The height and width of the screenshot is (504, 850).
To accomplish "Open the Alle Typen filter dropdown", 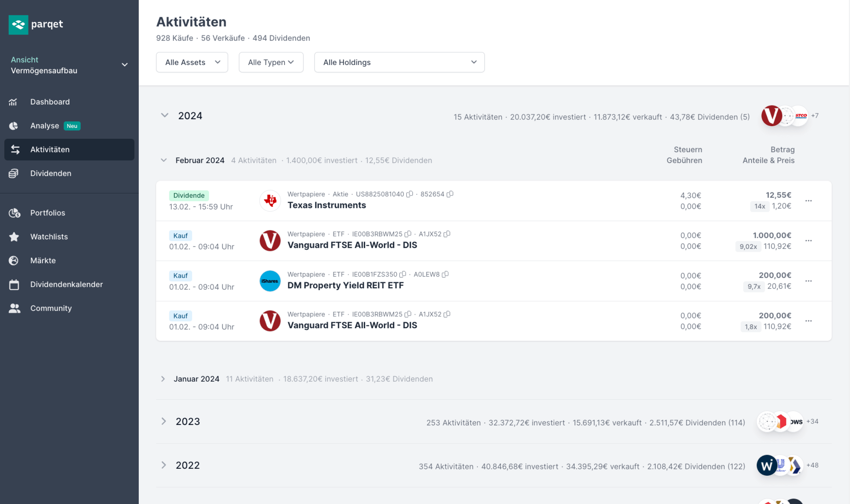I will (271, 62).
